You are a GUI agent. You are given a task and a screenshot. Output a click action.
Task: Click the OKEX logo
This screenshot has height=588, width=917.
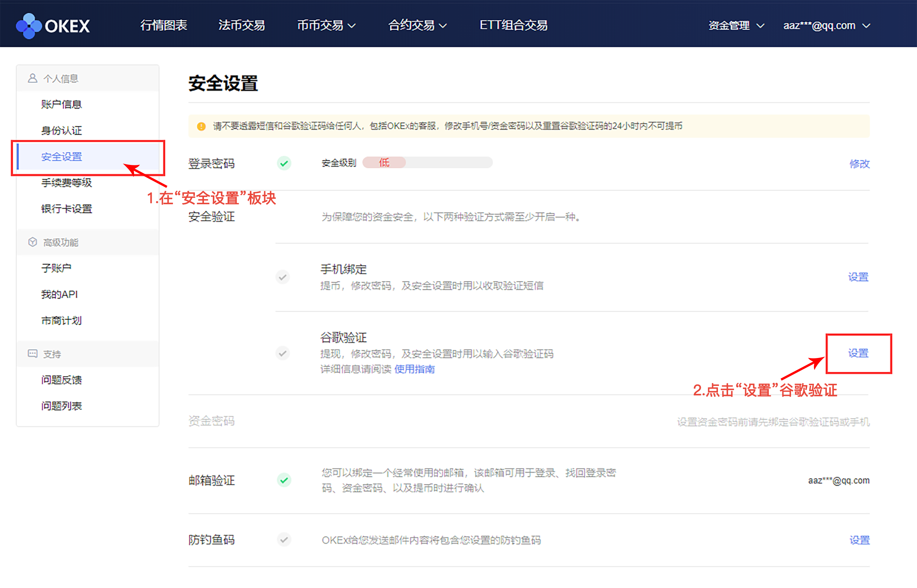[x=53, y=26]
